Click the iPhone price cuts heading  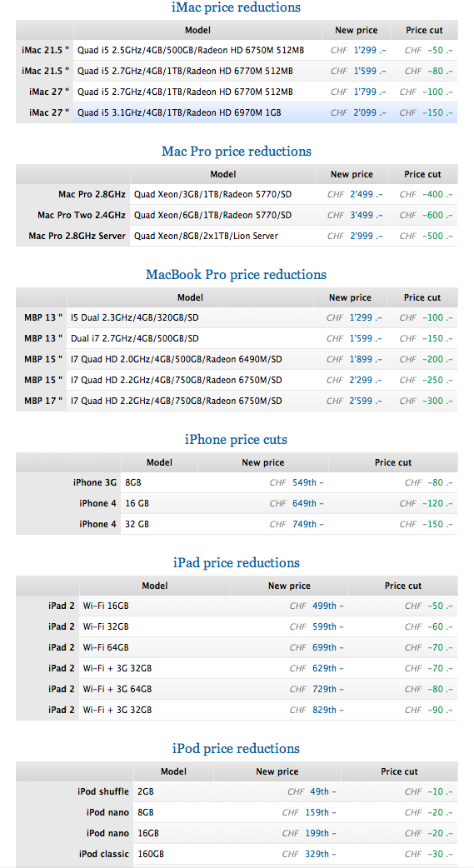click(237, 440)
